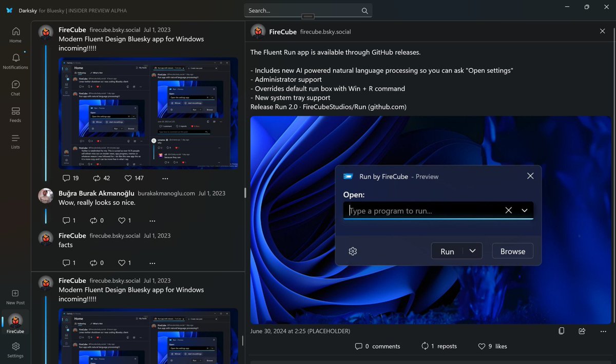Open Buğra Burak Akmanoğlu's avatar

click(x=46, y=196)
